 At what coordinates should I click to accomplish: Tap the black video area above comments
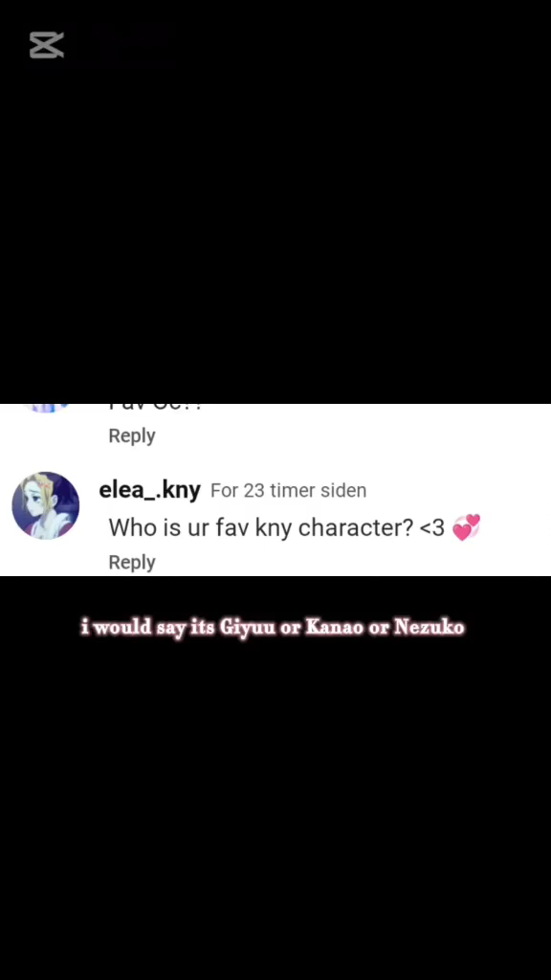click(x=275, y=225)
